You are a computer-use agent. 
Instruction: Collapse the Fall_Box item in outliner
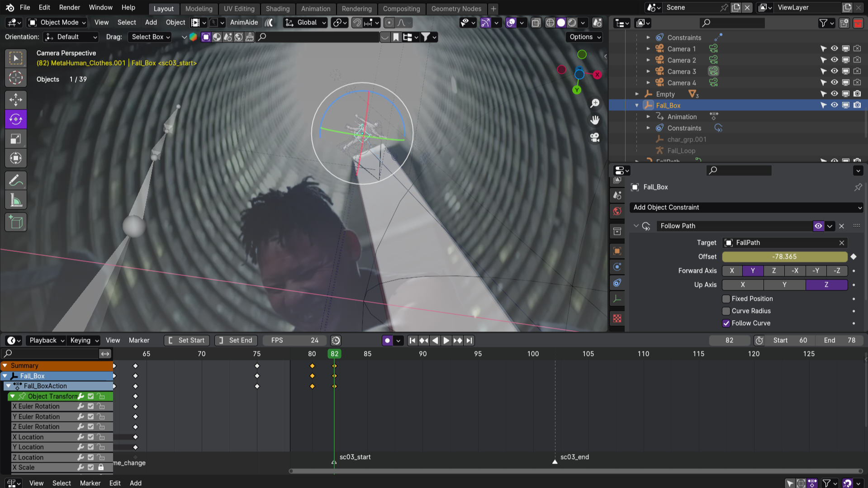click(637, 105)
